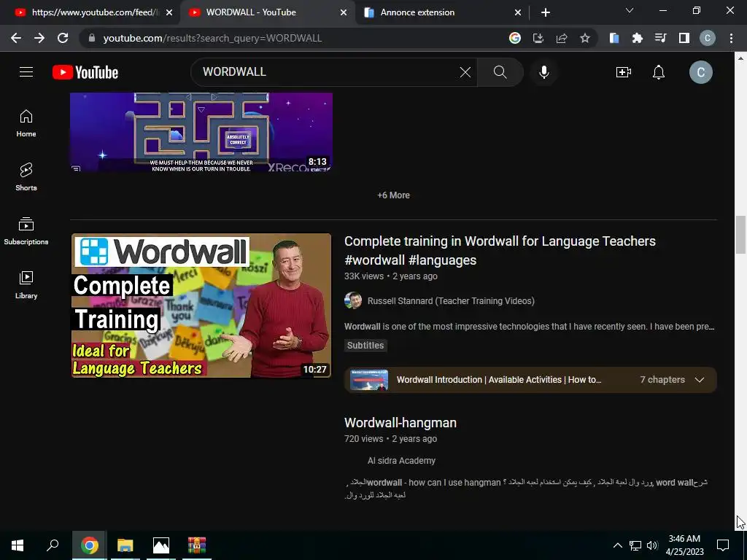Open the volume control in tray
The height and width of the screenshot is (560, 747).
coord(652,545)
